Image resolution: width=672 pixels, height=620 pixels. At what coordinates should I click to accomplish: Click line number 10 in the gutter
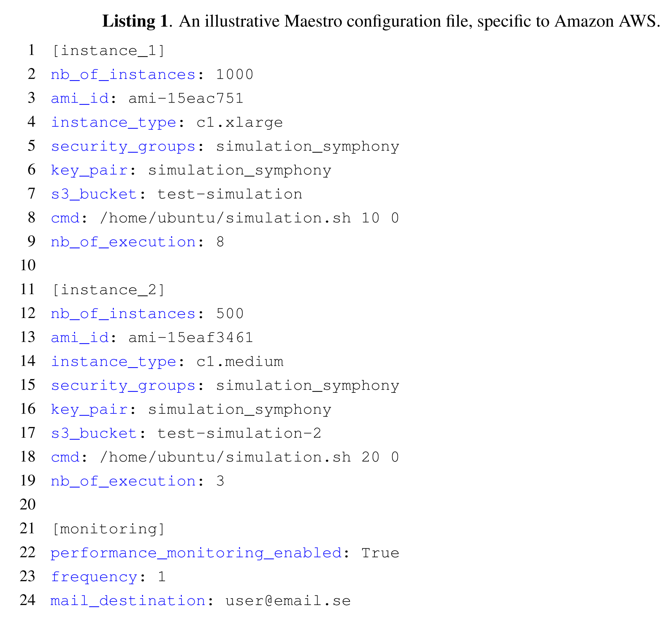[28, 265]
